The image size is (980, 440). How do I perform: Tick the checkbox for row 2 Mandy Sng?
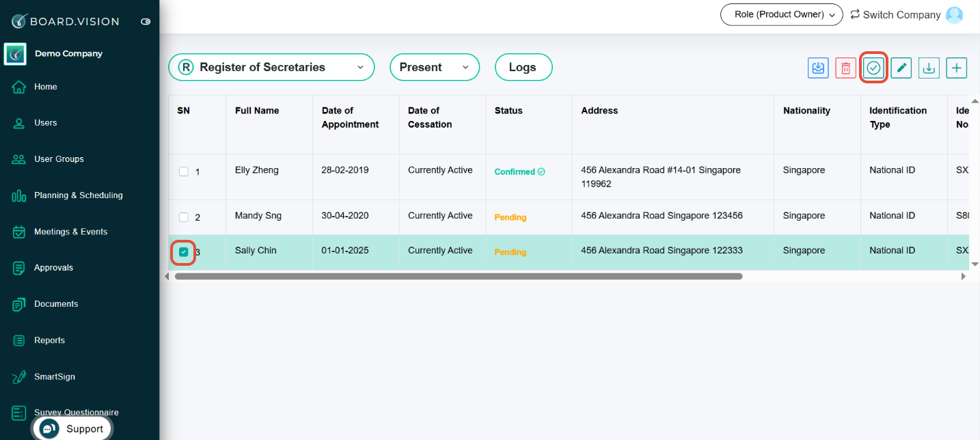coord(183,217)
